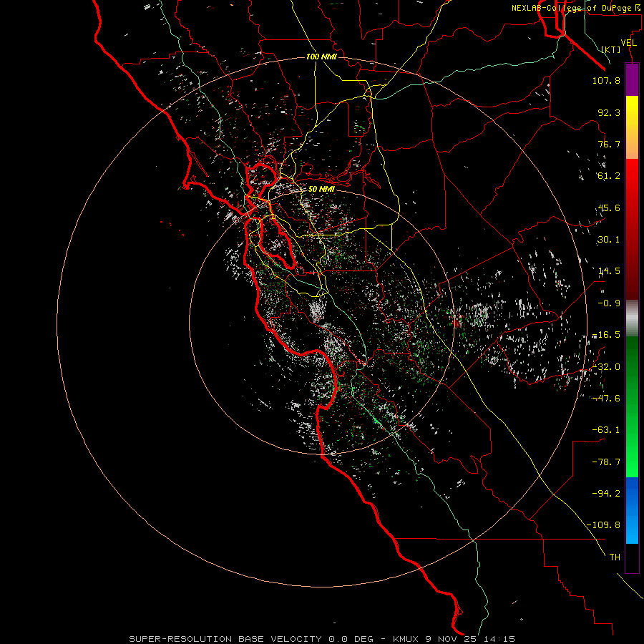Click the -16.5 velocity scale value
This screenshot has height=644, width=644.
(606, 335)
